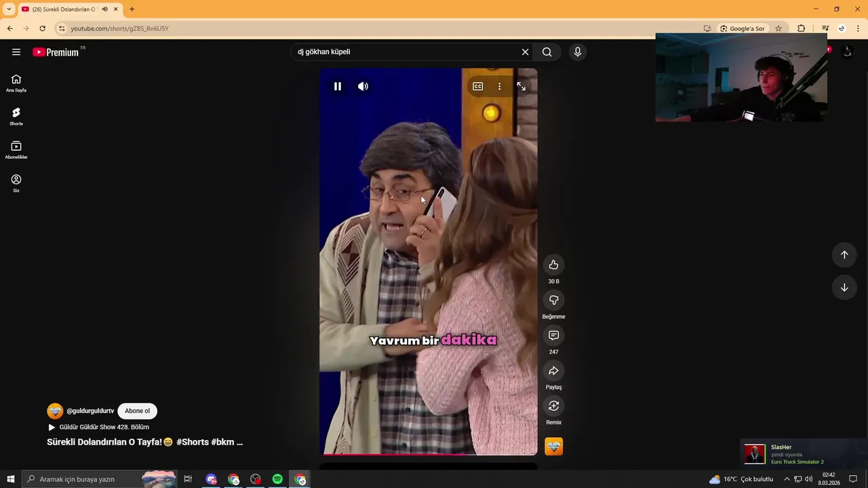Screen dimensions: 868x488
Task: Go to Ana Sayfa in sidebar
Action: (16, 83)
